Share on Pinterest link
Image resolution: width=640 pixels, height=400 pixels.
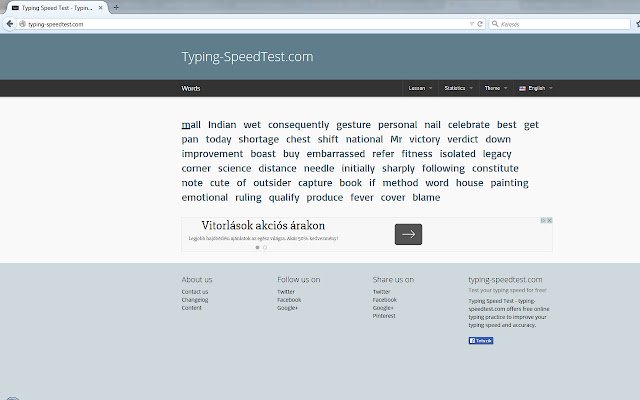pyautogui.click(x=384, y=316)
